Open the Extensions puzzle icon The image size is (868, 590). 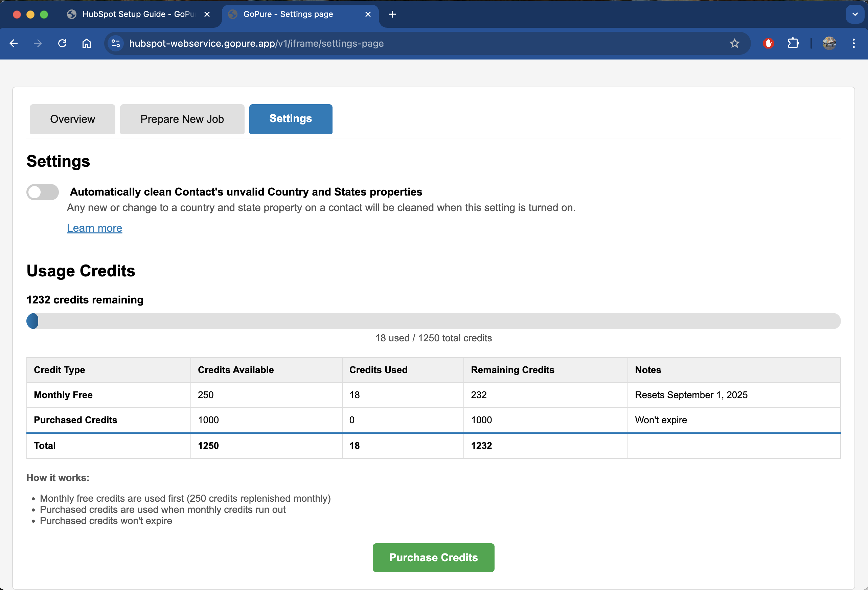(x=793, y=43)
